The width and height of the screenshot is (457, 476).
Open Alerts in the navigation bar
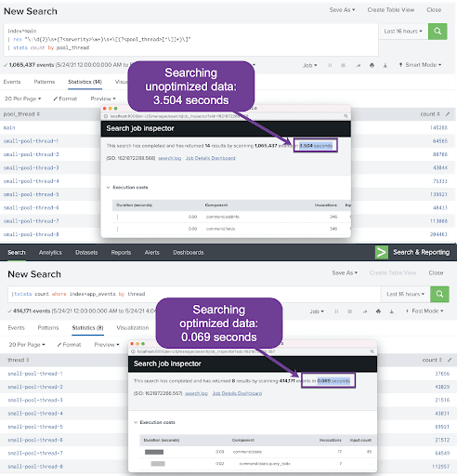click(x=152, y=253)
